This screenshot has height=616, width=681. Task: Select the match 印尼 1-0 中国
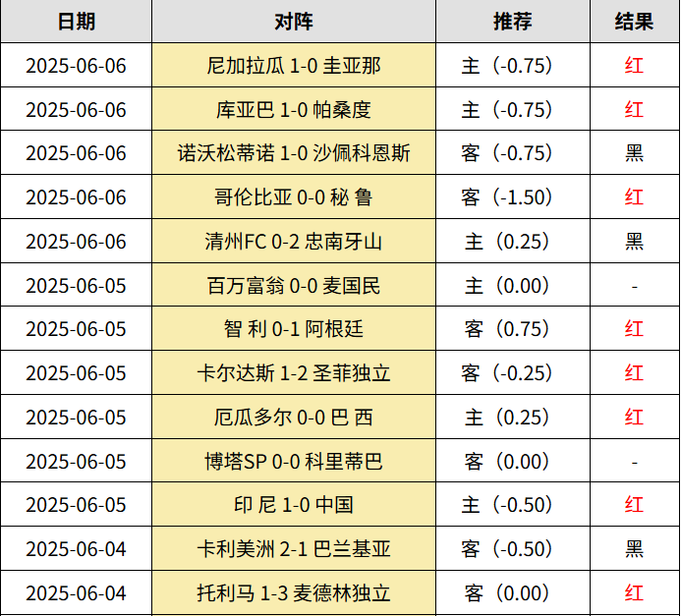294,505
